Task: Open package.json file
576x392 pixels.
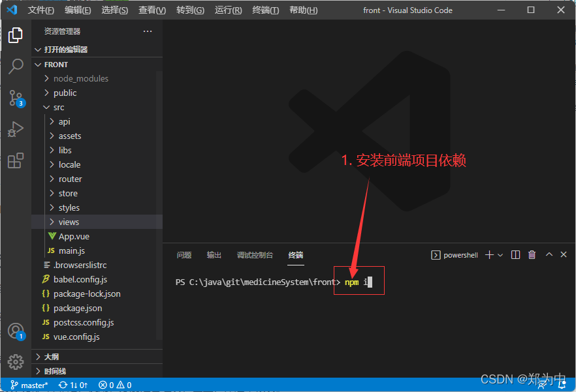Action: 97,308
